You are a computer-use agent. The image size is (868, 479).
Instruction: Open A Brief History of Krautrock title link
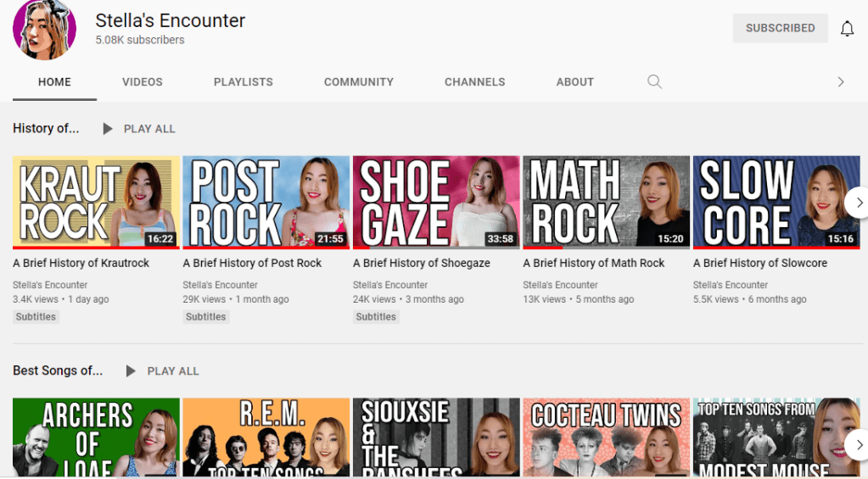81,263
